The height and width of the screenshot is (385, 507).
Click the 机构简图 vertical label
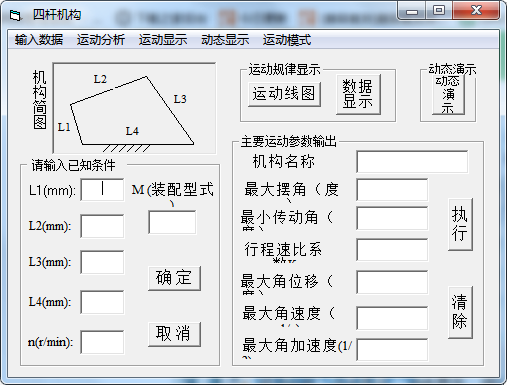40,100
